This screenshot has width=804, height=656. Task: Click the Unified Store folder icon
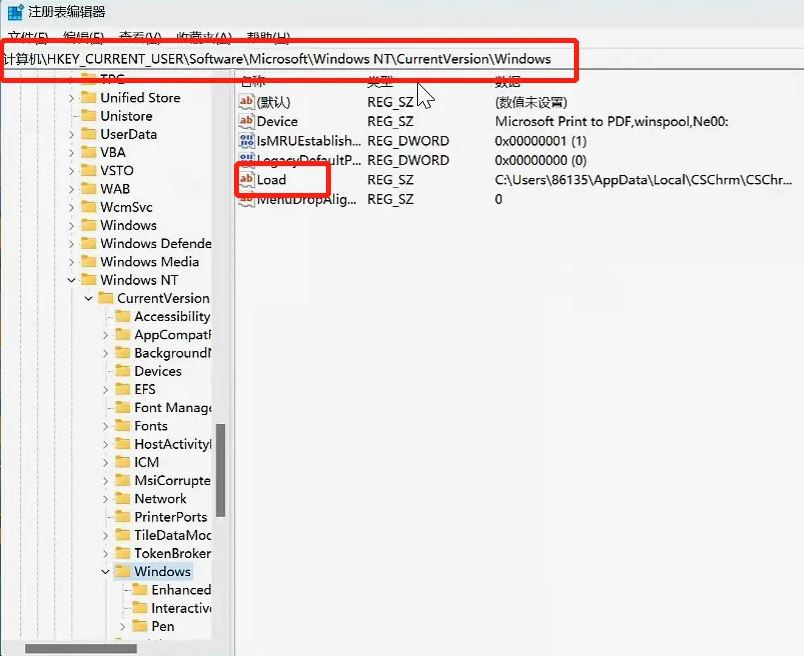pos(89,98)
